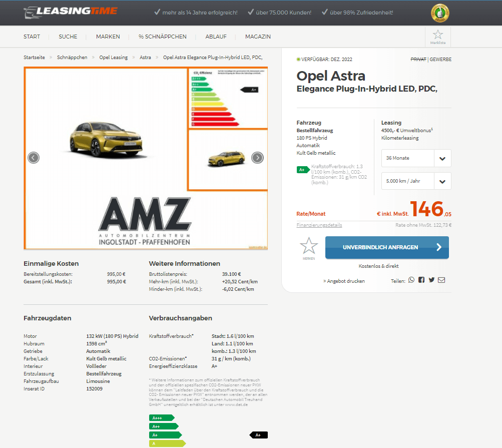The height and width of the screenshot is (448, 502).
Task: Click the green A+++ efficiency arrow at bottom
Action: [162, 418]
